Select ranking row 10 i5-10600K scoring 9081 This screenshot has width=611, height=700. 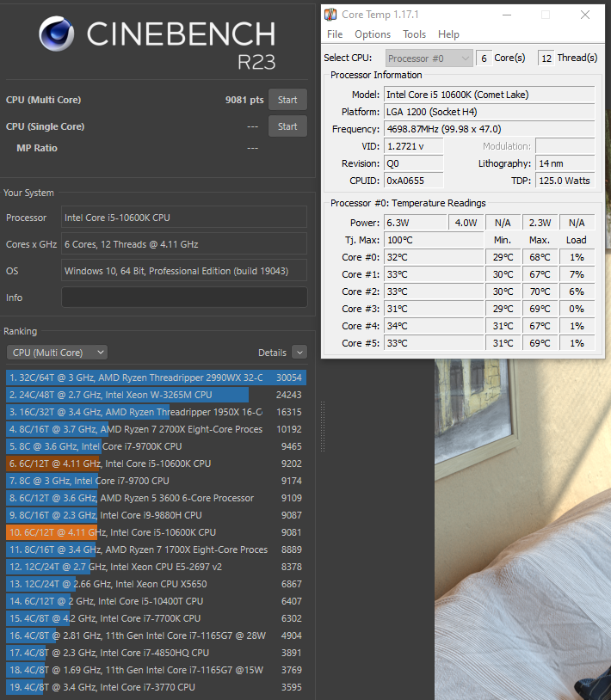157,532
